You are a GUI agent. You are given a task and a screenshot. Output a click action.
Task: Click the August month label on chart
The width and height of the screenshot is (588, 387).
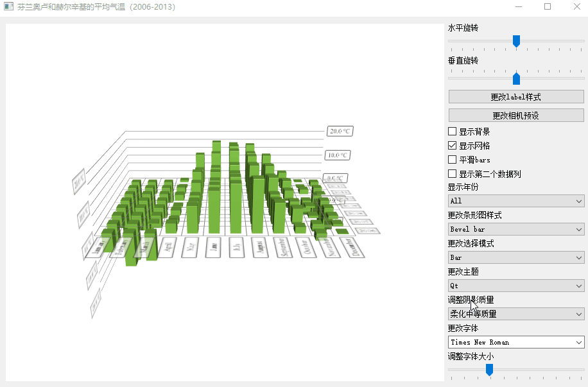(x=260, y=247)
